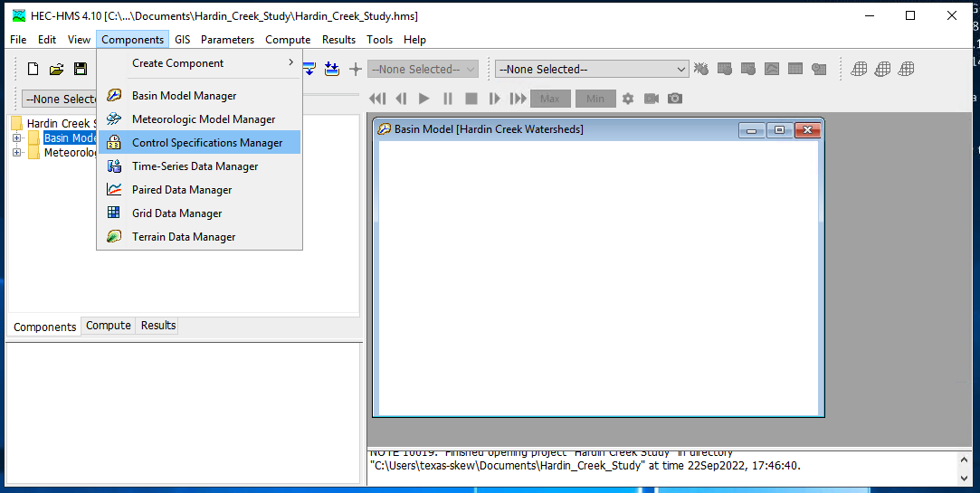Open the Results menu

click(338, 40)
